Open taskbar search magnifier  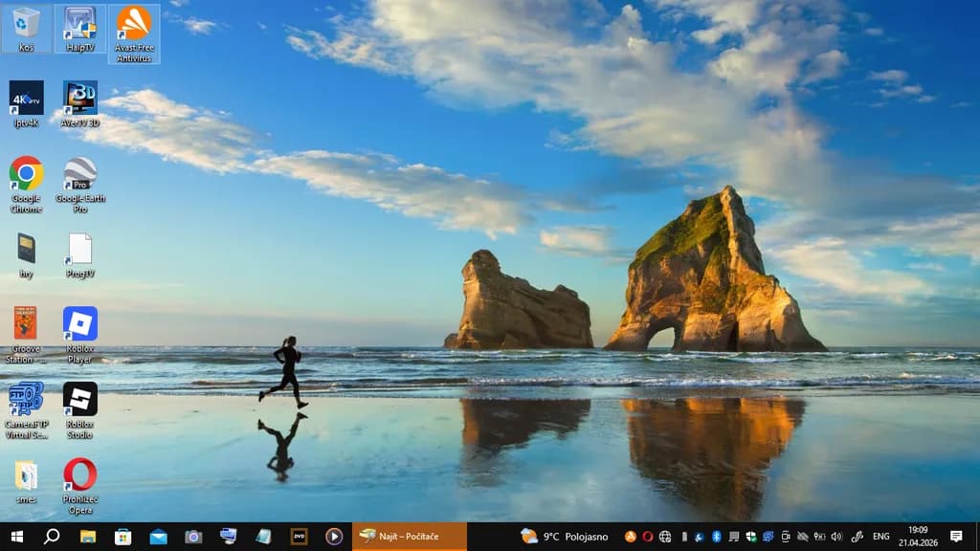52,537
